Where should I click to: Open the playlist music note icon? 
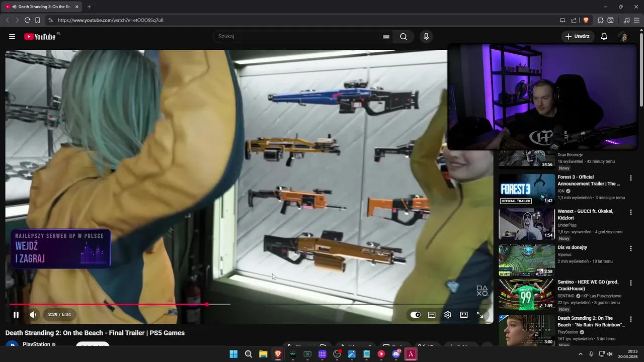point(626,20)
